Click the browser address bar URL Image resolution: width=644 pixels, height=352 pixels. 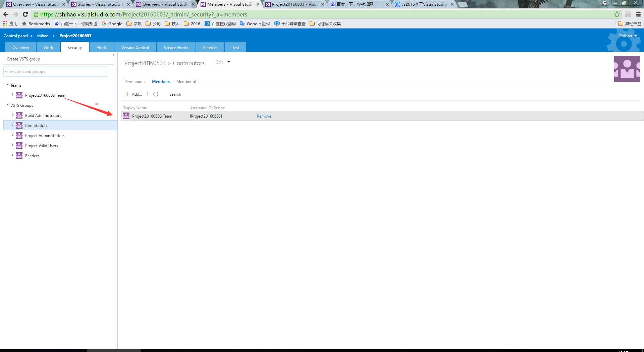[144, 14]
